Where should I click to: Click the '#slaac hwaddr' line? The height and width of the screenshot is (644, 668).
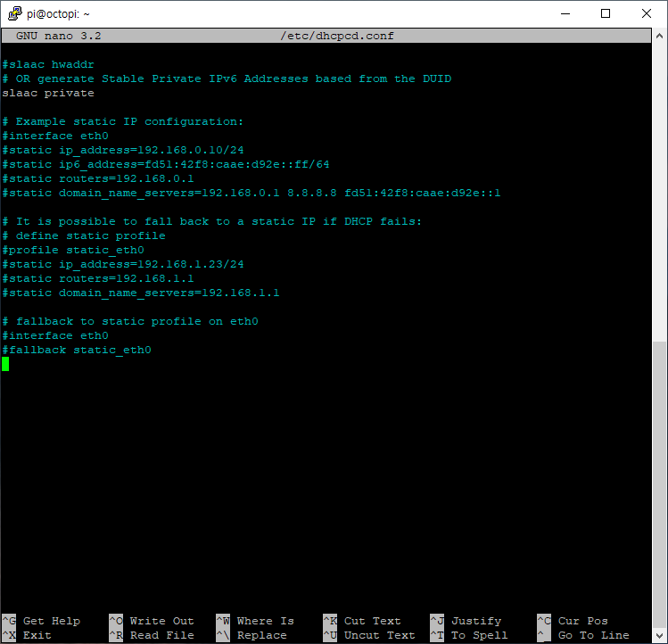48,64
